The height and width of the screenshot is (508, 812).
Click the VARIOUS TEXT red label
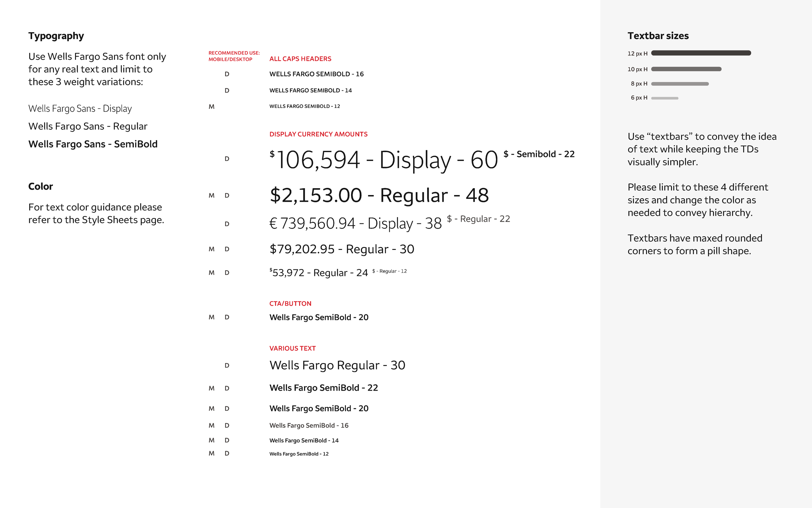(292, 348)
